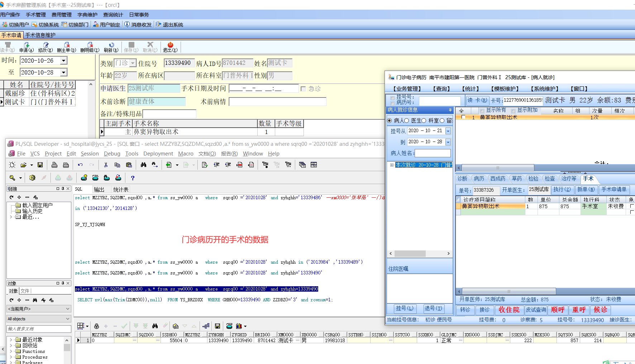Toggle the 挂号号 checkbox
This screenshot has height=364, width=635.
click(393, 97)
